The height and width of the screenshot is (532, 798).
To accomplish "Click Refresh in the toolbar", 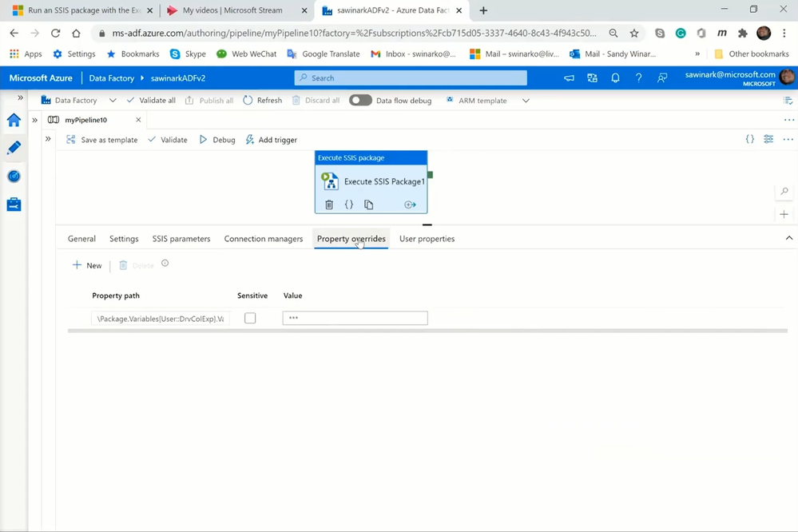I will (x=263, y=101).
